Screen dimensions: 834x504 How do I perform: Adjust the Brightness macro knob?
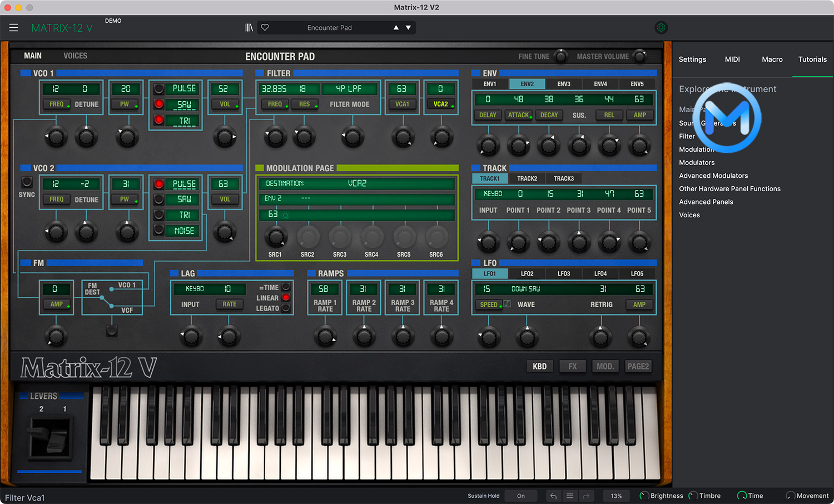(x=644, y=496)
